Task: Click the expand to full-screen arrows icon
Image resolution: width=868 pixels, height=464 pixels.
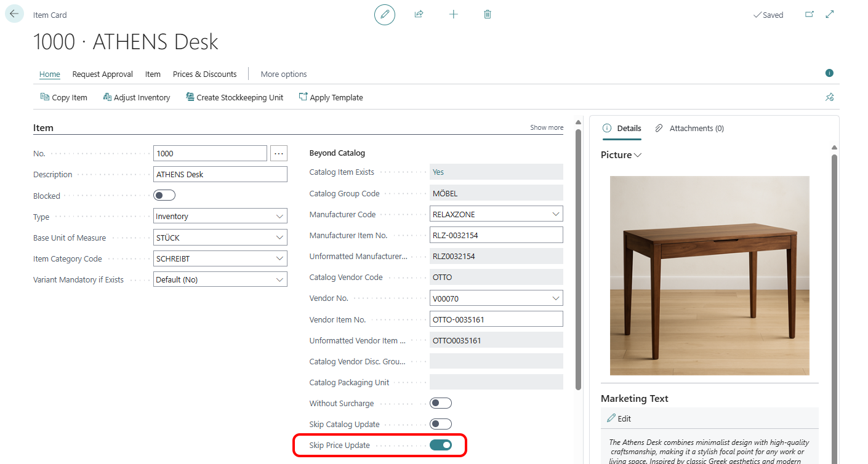Action: (830, 15)
